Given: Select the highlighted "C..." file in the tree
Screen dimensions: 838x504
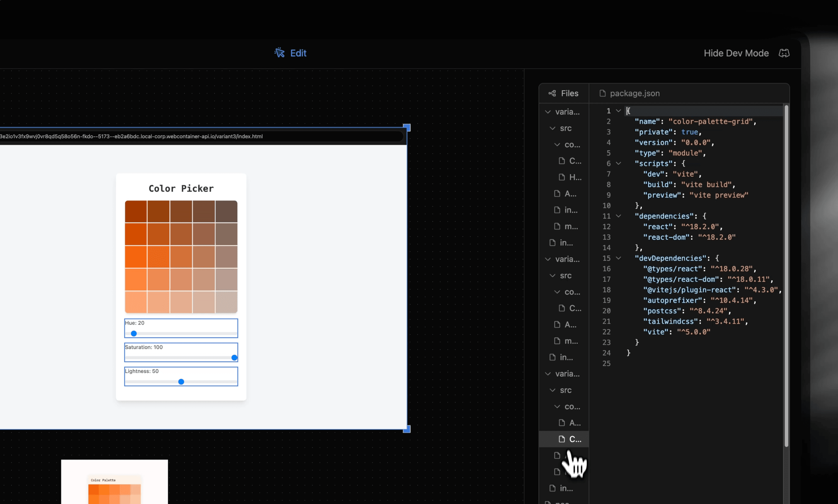Looking at the screenshot, I should click(564, 439).
